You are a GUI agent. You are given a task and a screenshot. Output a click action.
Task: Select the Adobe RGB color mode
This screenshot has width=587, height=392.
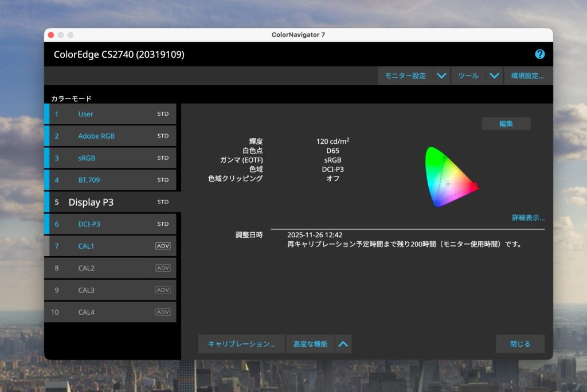96,136
